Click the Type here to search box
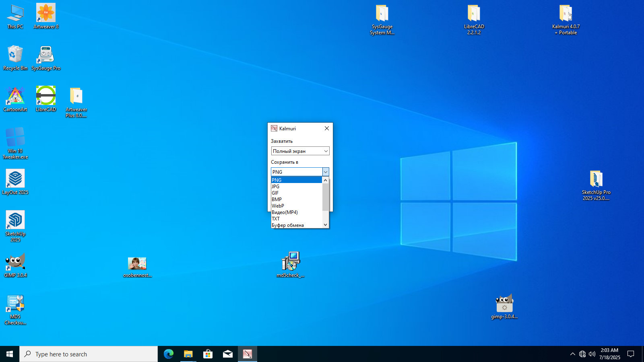The height and width of the screenshot is (362, 644). 89,354
